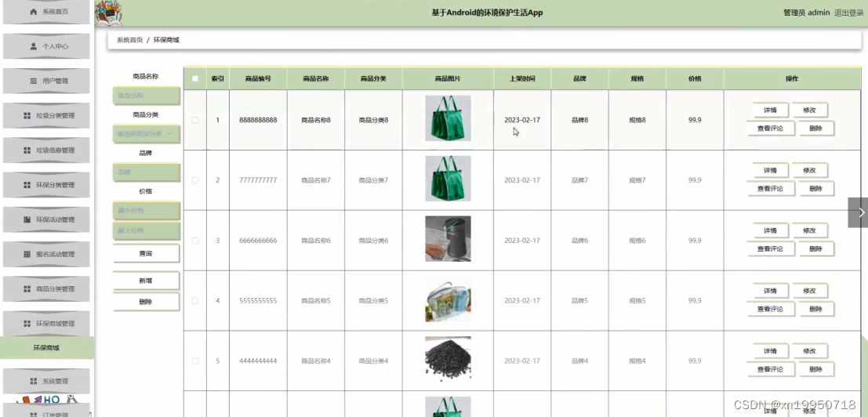Click 删除 for 商品名称4 row
The image size is (868, 417).
[x=815, y=369]
